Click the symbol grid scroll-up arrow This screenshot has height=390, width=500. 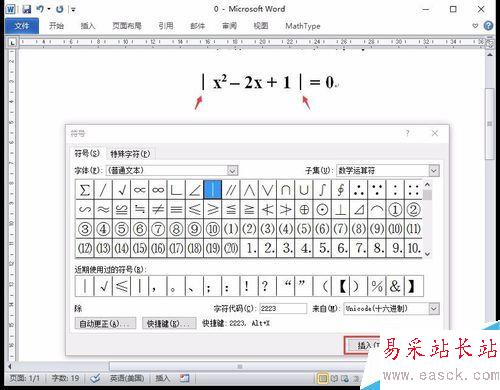click(x=427, y=184)
